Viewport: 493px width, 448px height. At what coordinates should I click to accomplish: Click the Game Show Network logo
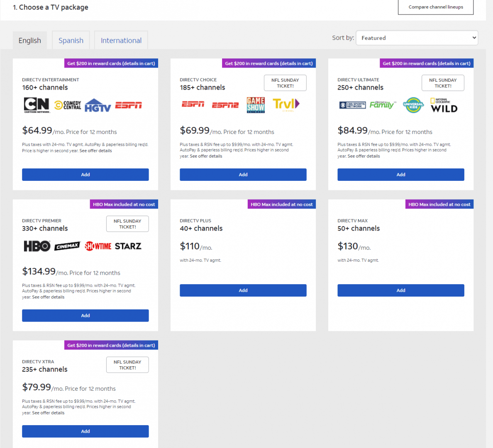click(256, 105)
